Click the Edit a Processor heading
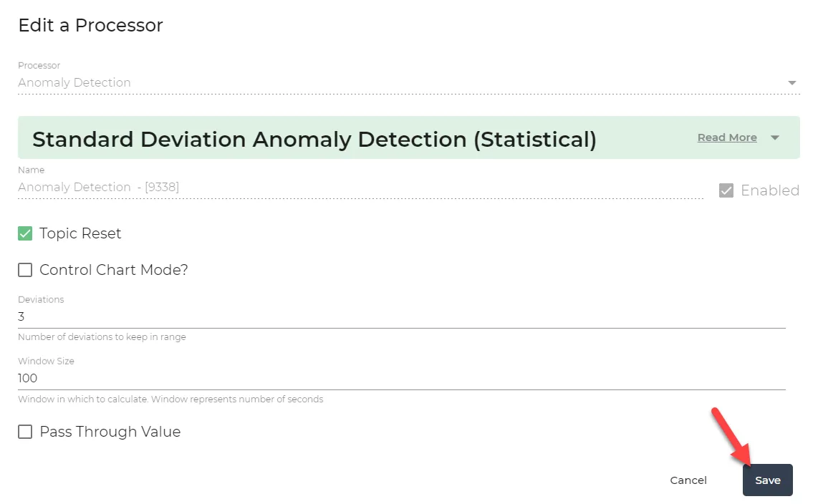 pos(91,25)
